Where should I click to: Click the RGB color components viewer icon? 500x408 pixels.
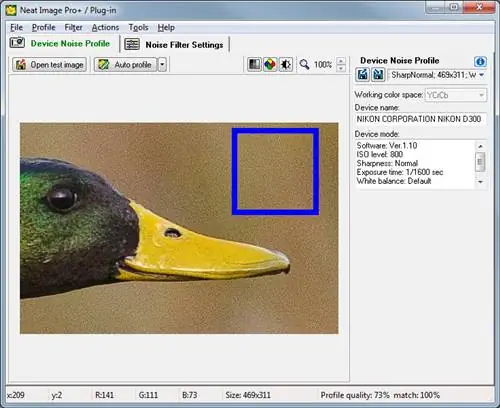point(270,64)
